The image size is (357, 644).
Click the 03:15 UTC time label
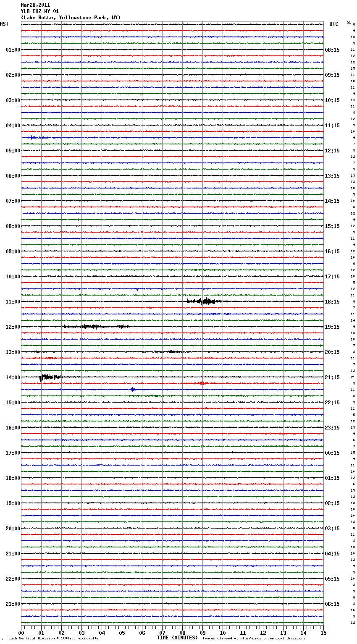(332, 529)
